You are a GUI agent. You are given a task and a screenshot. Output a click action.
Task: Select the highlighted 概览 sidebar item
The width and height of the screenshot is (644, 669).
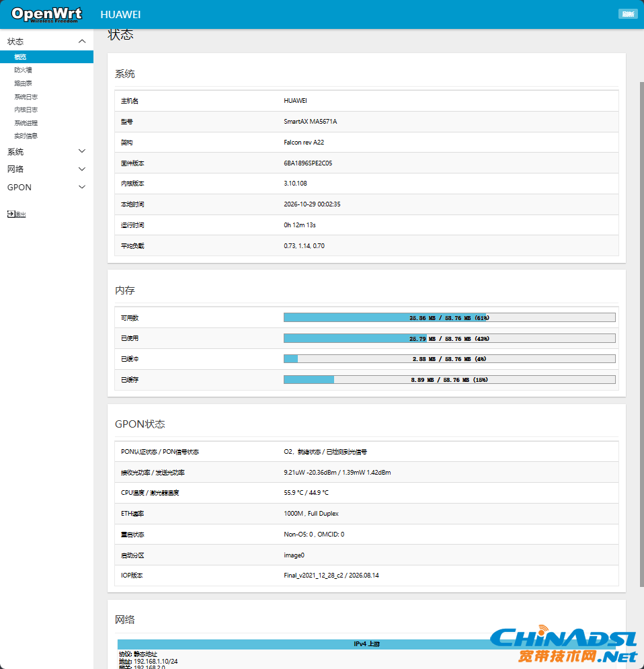point(46,56)
